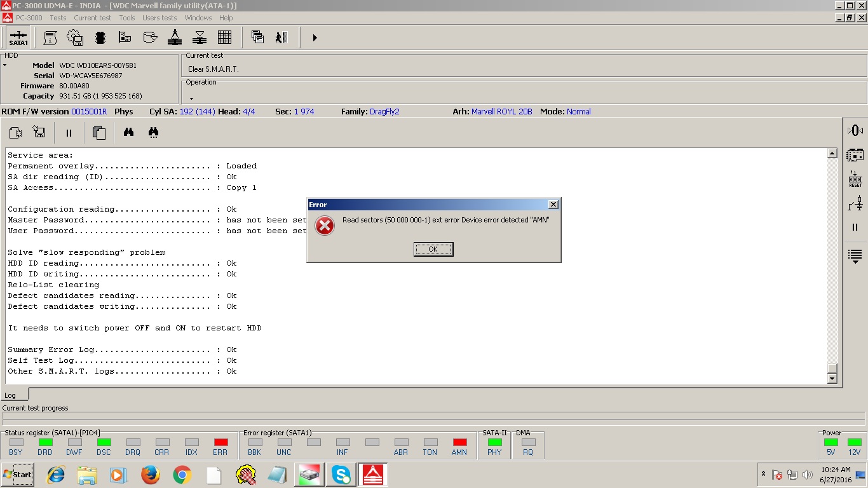
Task: Switch to PC-3000 red taskbar button
Action: tap(372, 475)
